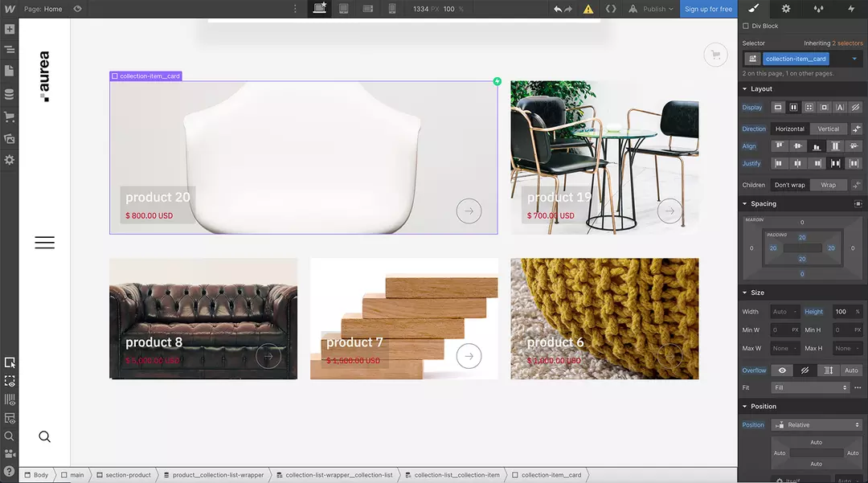The height and width of the screenshot is (483, 868).
Task: Open the Position Relative dropdown
Action: point(817,425)
